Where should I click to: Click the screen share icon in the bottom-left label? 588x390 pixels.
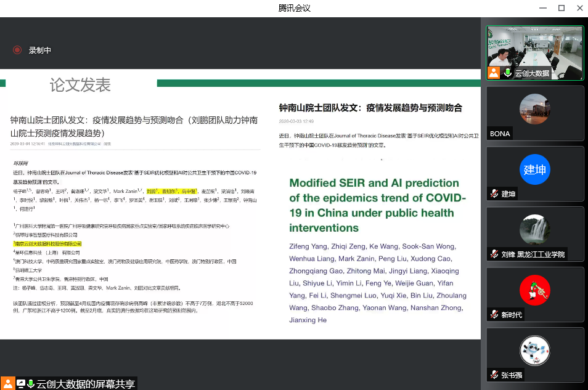[20, 384]
